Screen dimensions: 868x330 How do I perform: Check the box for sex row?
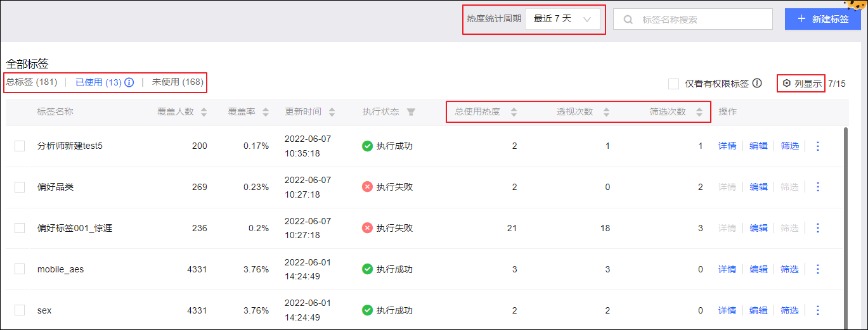pos(20,310)
